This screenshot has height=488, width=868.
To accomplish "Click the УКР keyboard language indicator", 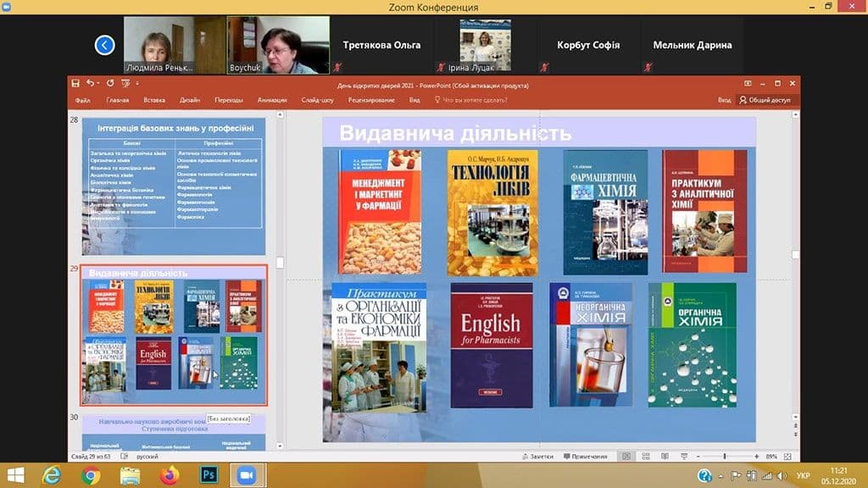I will [804, 476].
